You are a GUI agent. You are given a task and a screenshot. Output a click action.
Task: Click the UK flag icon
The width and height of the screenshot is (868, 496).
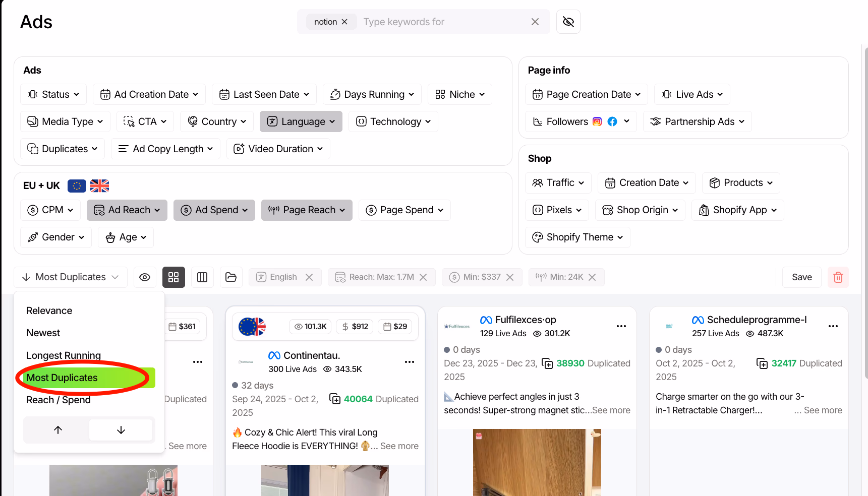99,186
